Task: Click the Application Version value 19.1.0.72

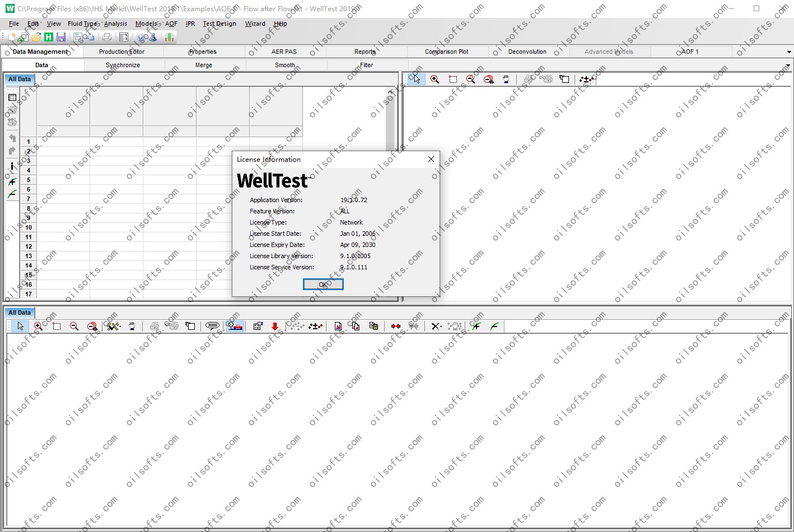Action: click(354, 200)
